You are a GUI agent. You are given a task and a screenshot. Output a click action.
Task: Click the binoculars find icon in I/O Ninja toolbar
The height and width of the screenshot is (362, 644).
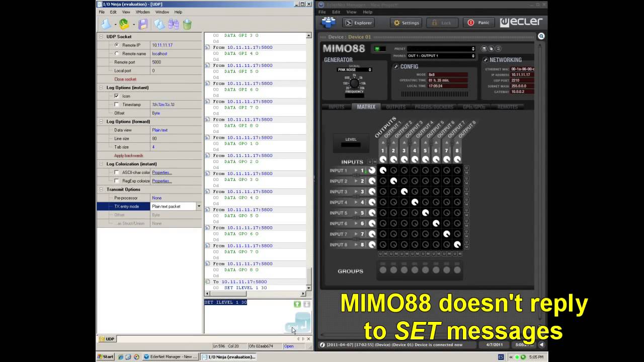tap(174, 24)
